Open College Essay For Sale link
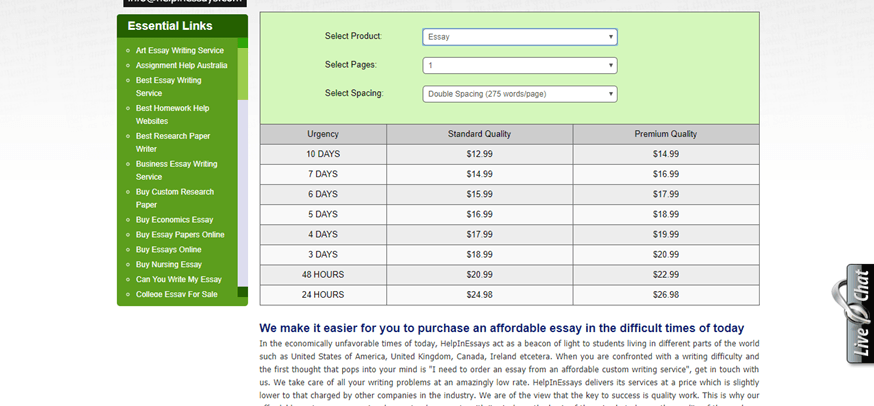Image resolution: width=874 pixels, height=406 pixels. (x=177, y=294)
